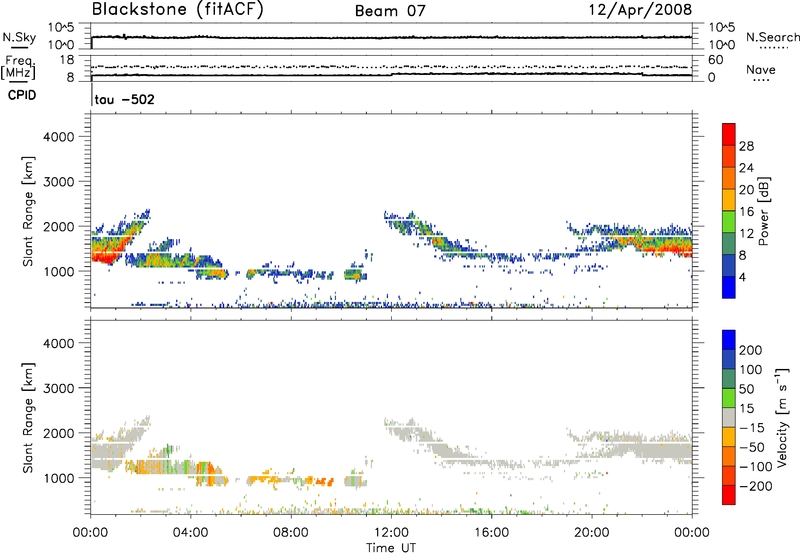Click the Power [dB] color bar label
The width and height of the screenshot is (800, 554).
[x=763, y=211]
